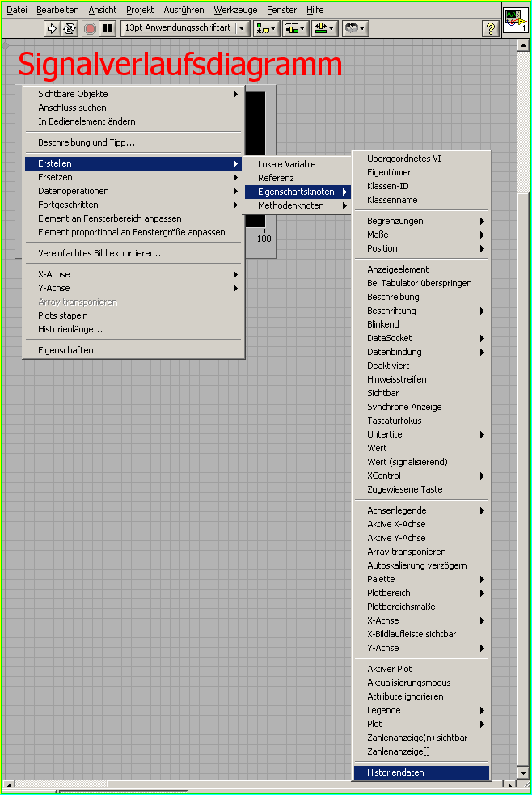Open the Hilfe menu
Image resolution: width=532 pixels, height=795 pixels.
coord(315,10)
